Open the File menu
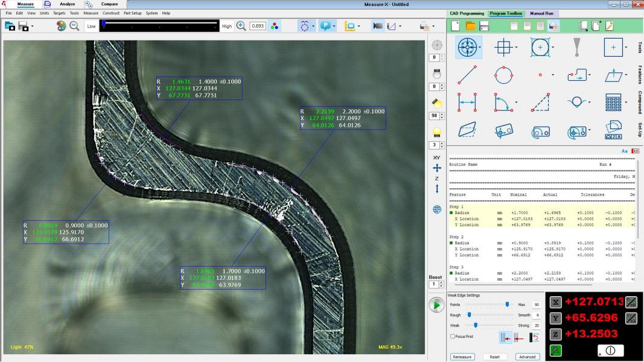The image size is (644, 362). (8, 13)
